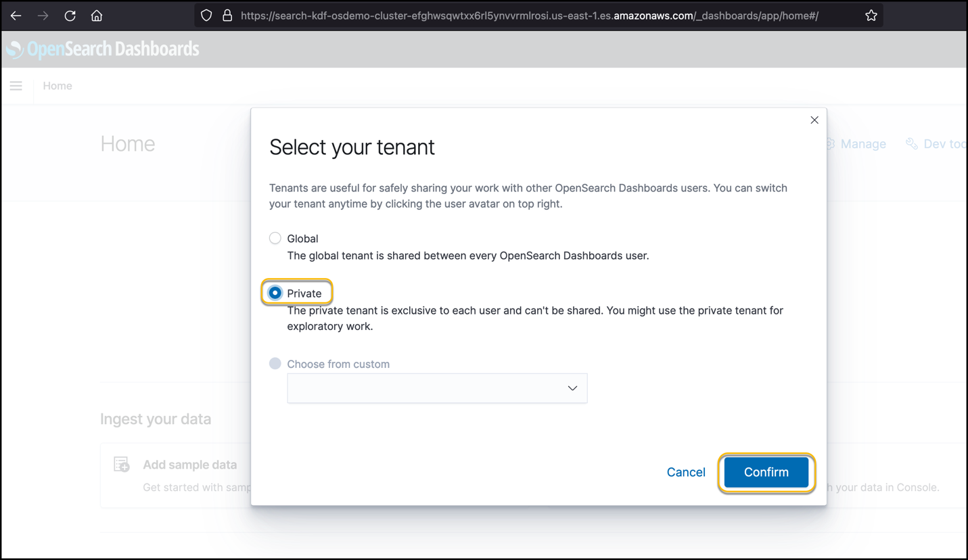Click the Cancel link

point(686,472)
